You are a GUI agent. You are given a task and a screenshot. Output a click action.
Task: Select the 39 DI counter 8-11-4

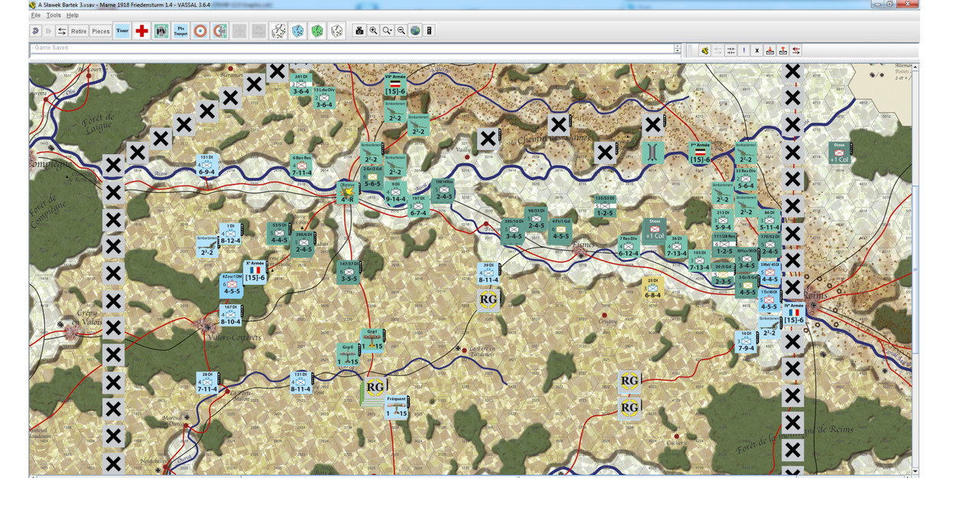(488, 274)
